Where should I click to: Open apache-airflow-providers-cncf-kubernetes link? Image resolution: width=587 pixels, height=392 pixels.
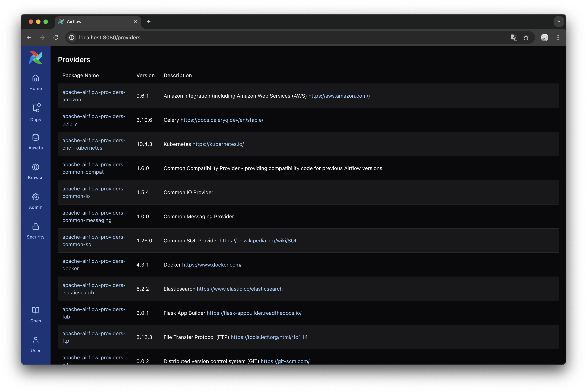pyautogui.click(x=94, y=144)
